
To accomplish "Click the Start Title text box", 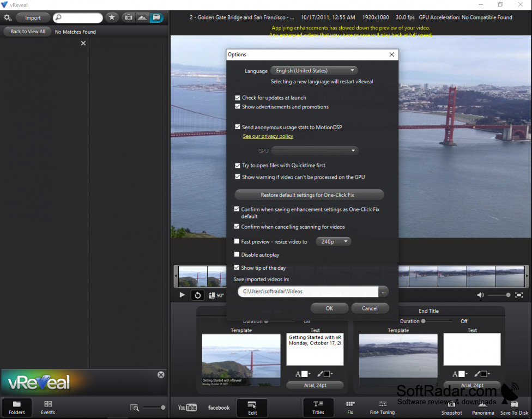I will point(315,349).
